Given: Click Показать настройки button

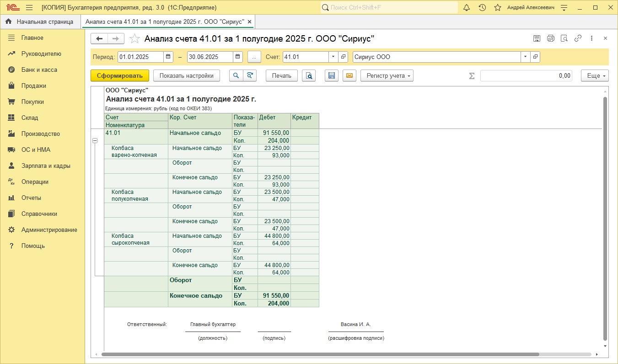Looking at the screenshot, I should [187, 76].
